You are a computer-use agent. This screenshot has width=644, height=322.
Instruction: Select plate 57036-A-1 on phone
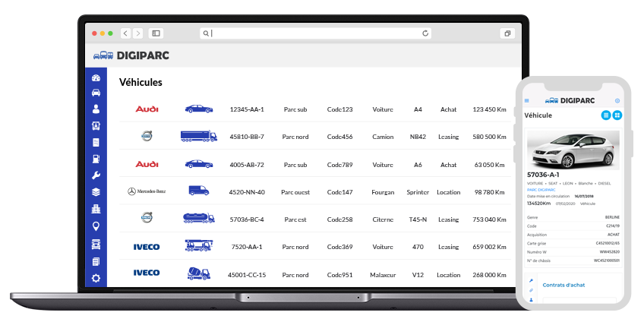(x=543, y=175)
